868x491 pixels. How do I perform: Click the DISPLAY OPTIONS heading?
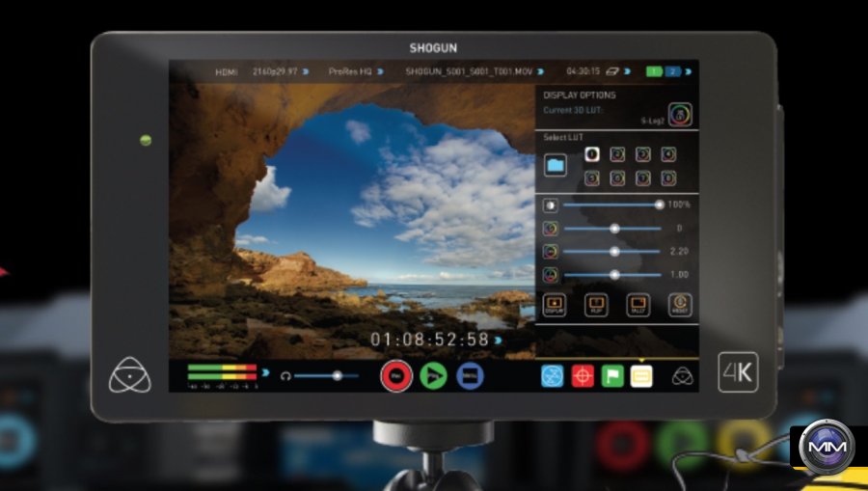[580, 95]
